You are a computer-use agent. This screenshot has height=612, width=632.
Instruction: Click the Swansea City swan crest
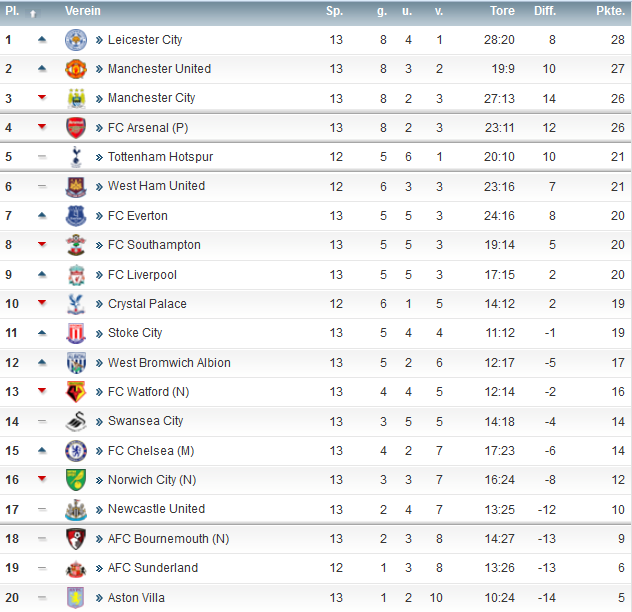[x=76, y=421]
